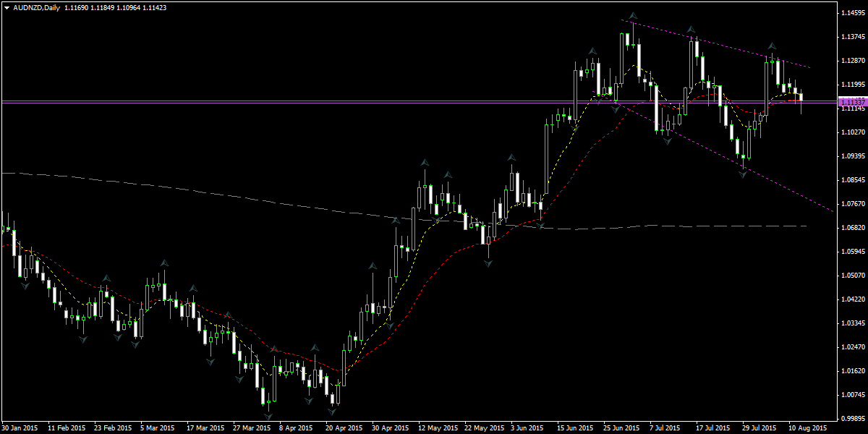Viewport: 868px width, 434px height.
Task: Click the 20 Apr 2015 date label
Action: [x=344, y=428]
